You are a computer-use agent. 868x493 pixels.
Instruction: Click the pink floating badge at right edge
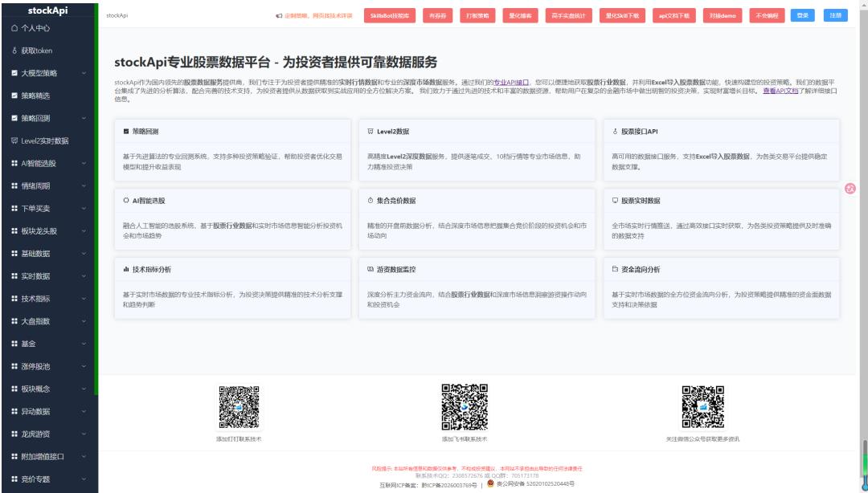point(850,189)
